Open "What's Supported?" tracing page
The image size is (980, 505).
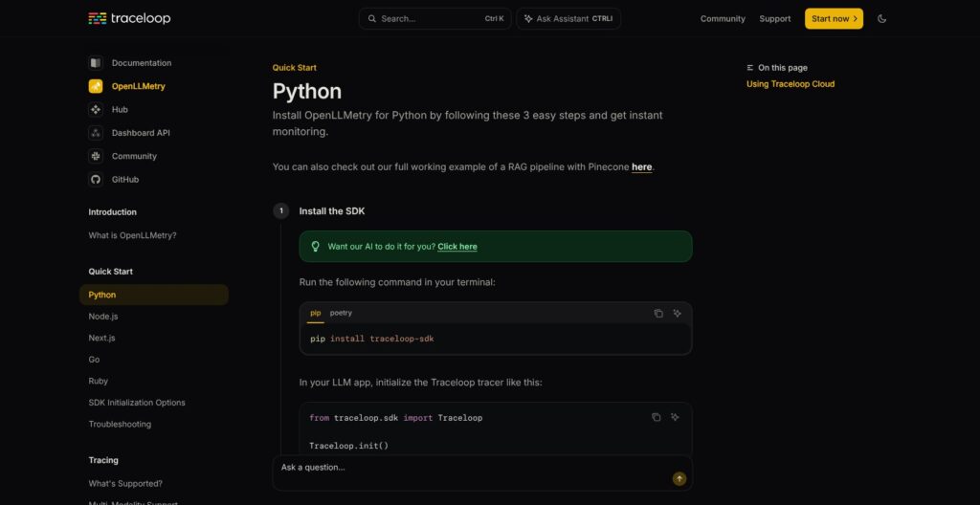pyautogui.click(x=125, y=484)
